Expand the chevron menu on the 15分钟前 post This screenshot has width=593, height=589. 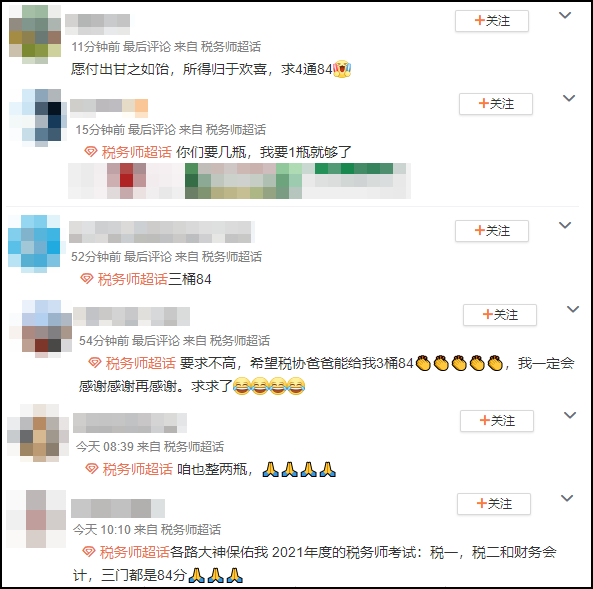point(569,98)
